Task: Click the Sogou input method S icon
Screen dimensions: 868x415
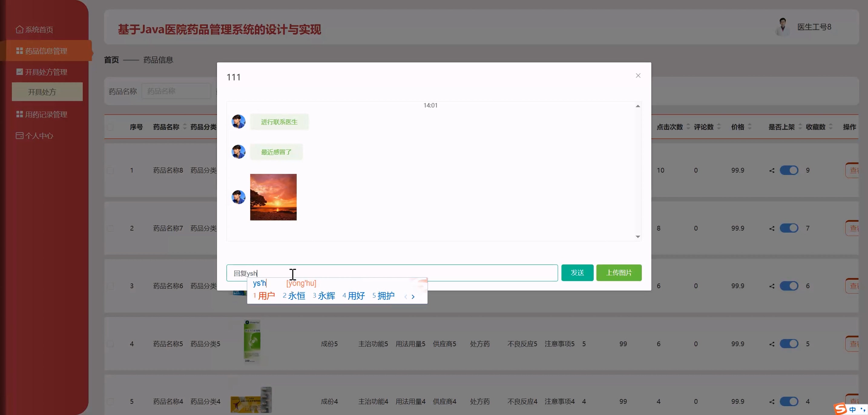Action: (840, 409)
